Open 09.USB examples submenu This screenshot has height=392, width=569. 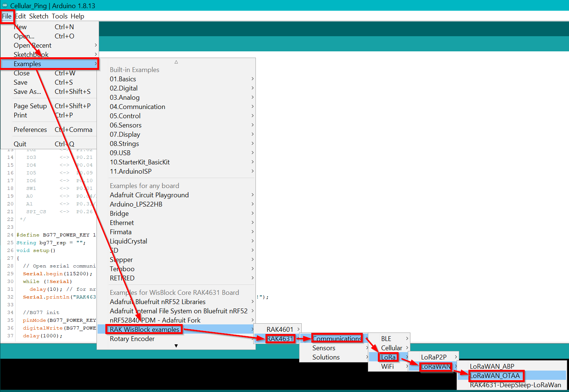(176, 153)
